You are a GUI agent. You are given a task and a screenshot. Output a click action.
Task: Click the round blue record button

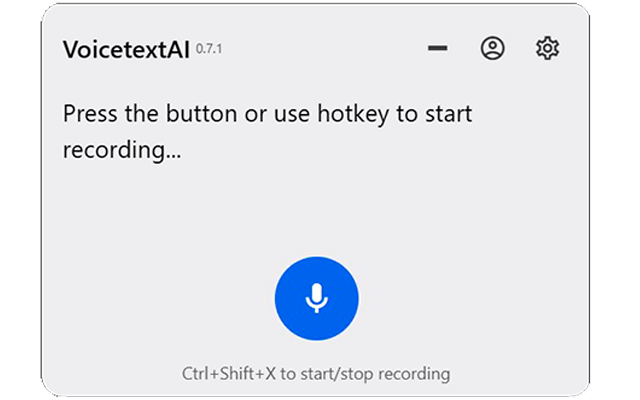pos(316,298)
